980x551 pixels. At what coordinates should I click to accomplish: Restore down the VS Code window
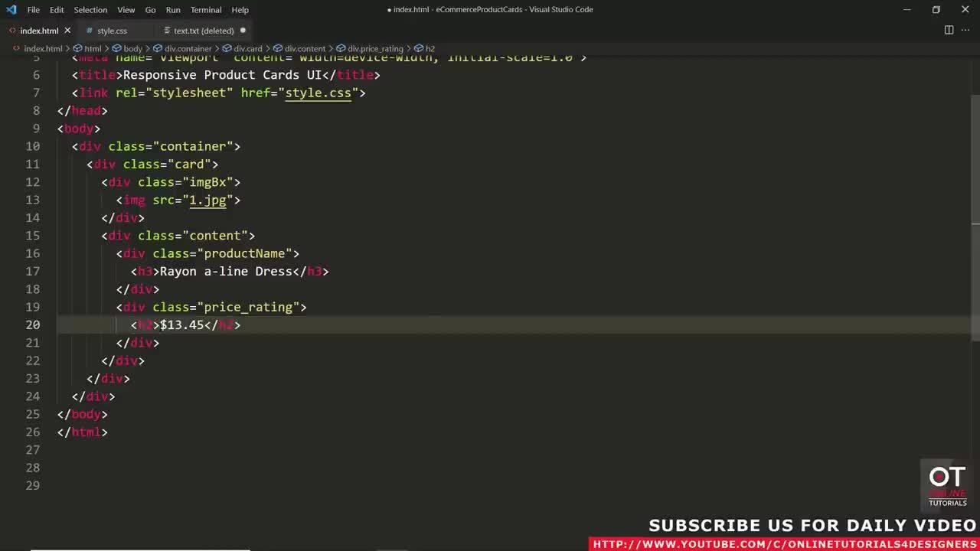point(936,10)
